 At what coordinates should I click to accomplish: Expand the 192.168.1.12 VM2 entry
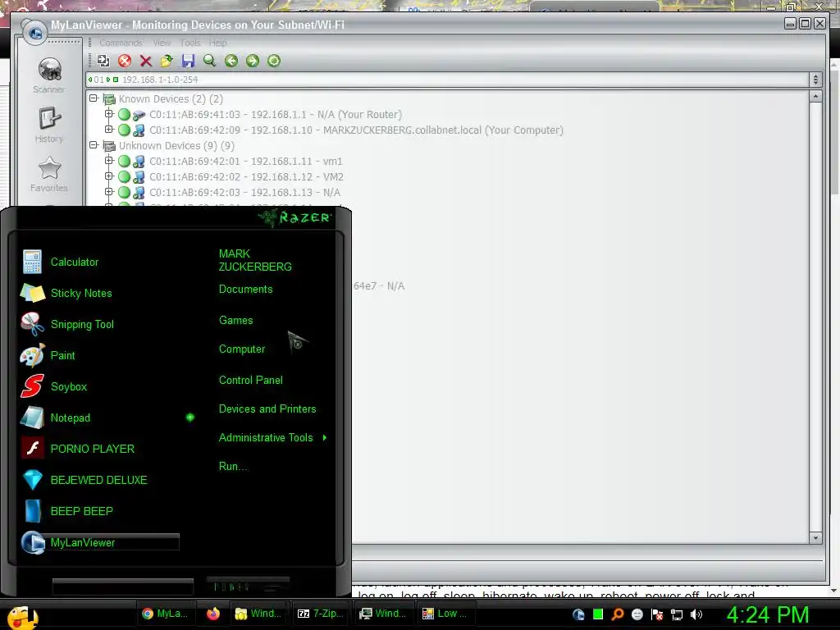(x=109, y=176)
